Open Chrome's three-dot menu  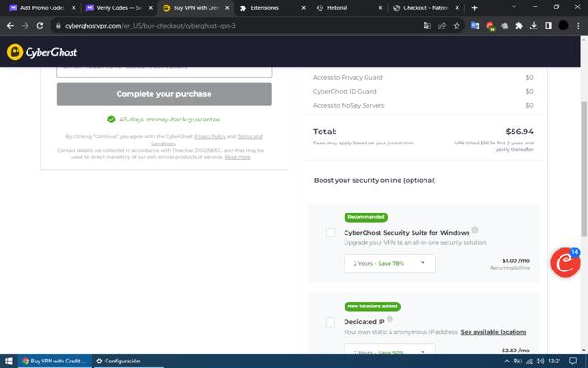[x=578, y=26]
